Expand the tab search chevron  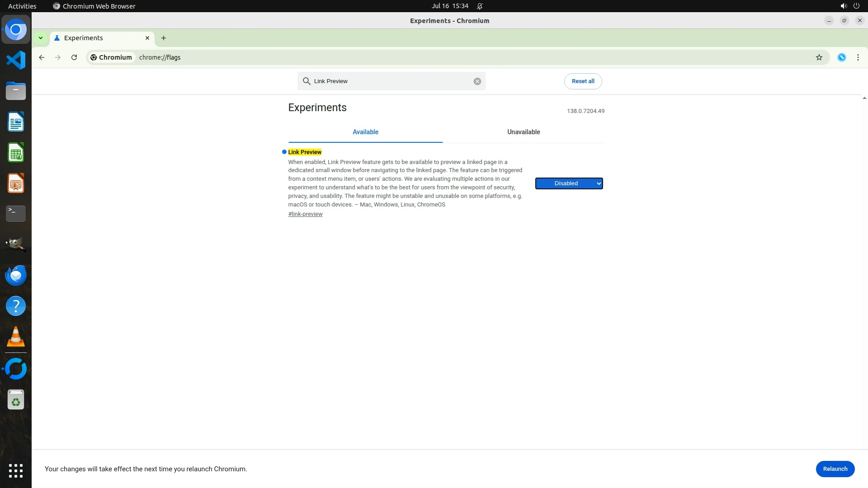tap(41, 38)
